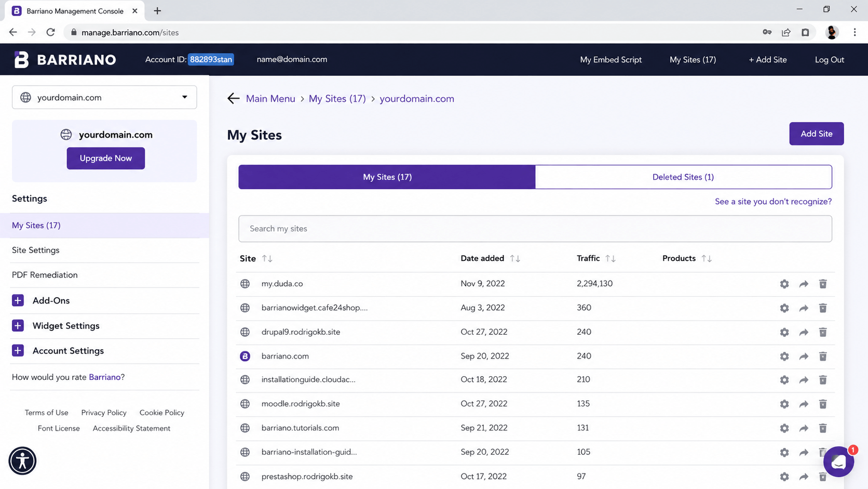Click the Account ID 882893stan badge
This screenshot has width=868, height=489.
[211, 60]
